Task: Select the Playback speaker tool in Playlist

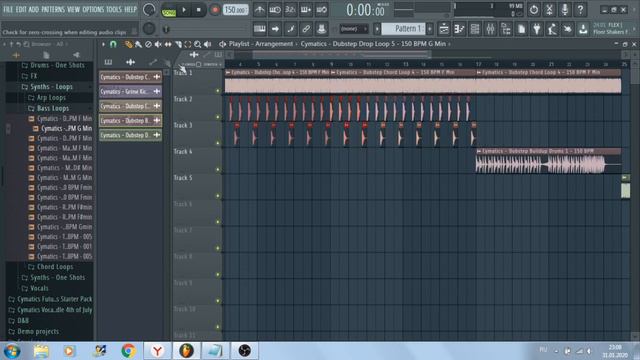Action: [207, 44]
